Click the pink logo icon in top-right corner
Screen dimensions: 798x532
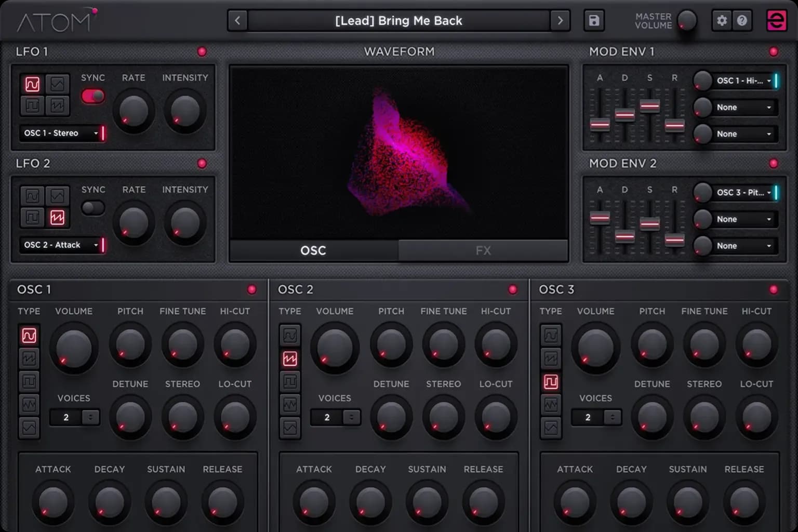777,21
